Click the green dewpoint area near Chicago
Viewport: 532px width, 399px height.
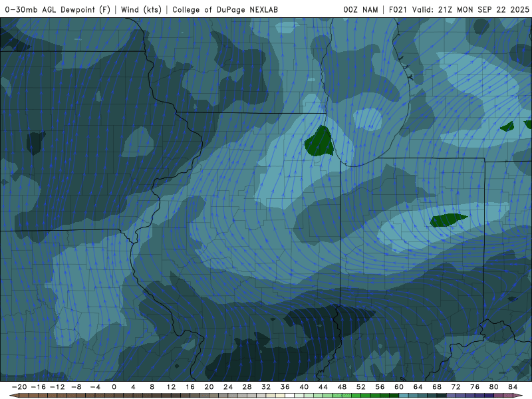pos(319,142)
